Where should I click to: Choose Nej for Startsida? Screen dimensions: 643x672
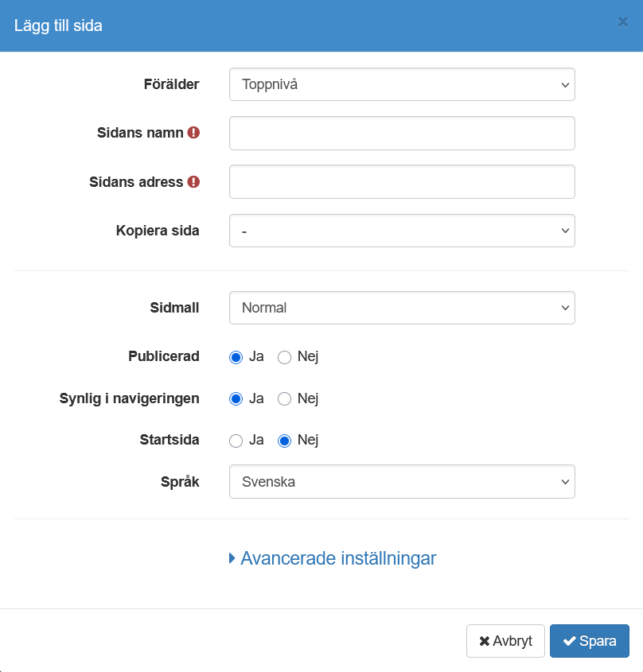(284, 441)
